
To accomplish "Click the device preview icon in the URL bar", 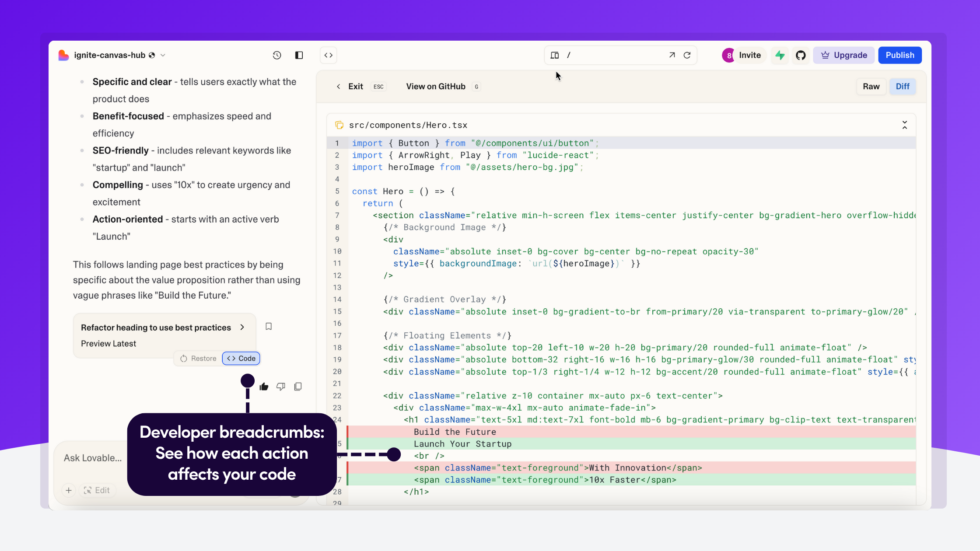I will (x=555, y=55).
